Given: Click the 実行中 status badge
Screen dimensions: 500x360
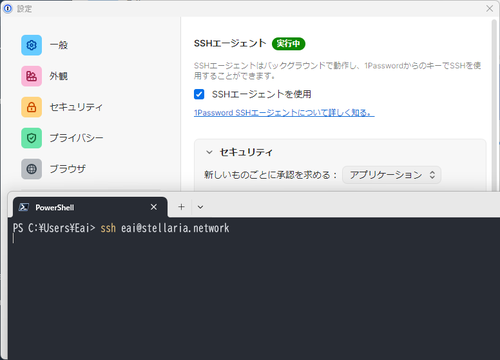Looking at the screenshot, I should point(288,44).
